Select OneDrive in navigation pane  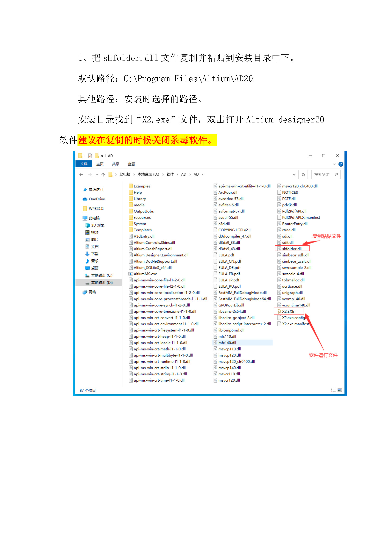tap(94, 199)
